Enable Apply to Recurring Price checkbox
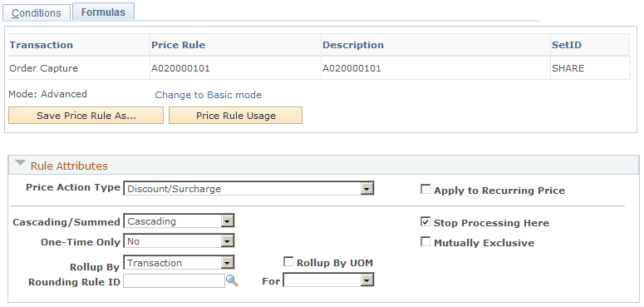Screen dimensions: 644x307 [x=425, y=190]
